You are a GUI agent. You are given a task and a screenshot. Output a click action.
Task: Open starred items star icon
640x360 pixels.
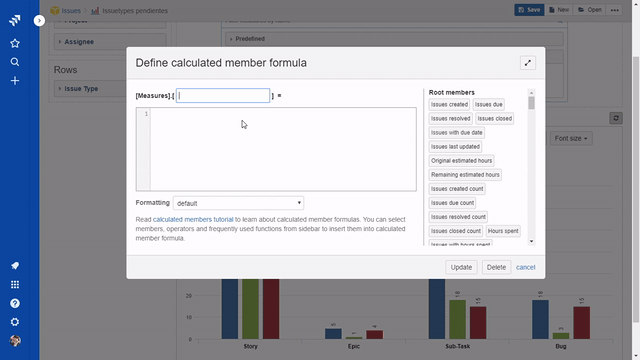[x=15, y=43]
